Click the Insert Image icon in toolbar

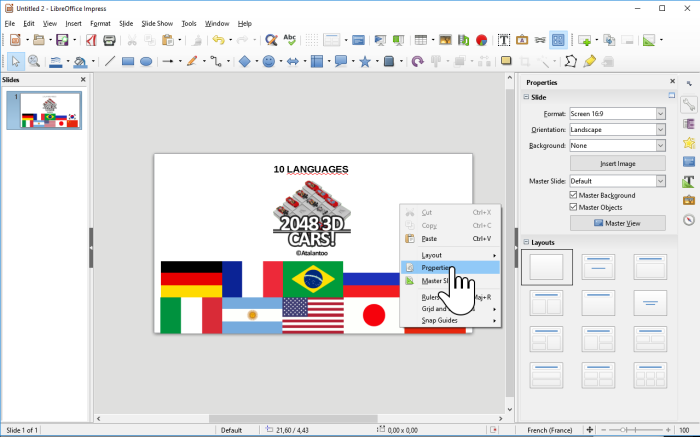445,40
